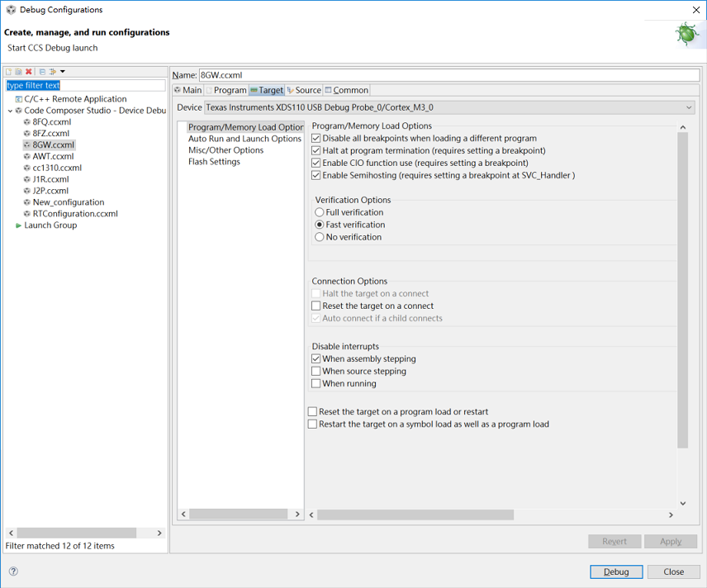707x588 pixels.
Task: Open the Source tab
Action: coord(304,90)
